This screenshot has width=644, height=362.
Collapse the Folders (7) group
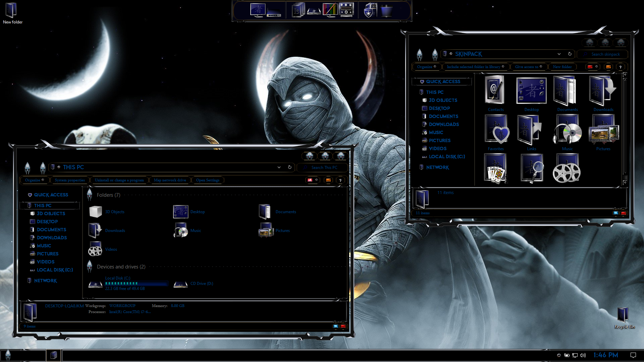tap(90, 195)
